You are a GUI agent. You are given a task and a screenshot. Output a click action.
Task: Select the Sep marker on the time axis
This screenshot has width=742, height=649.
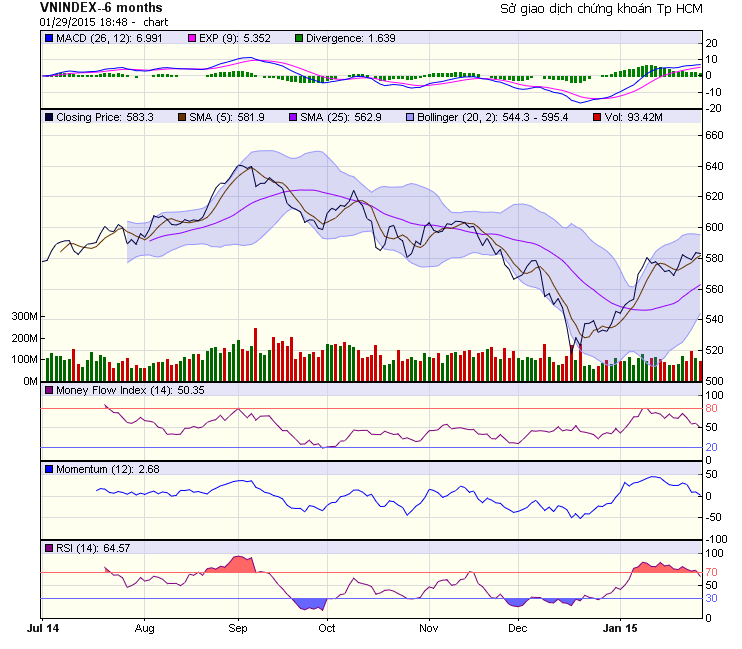pos(238,630)
